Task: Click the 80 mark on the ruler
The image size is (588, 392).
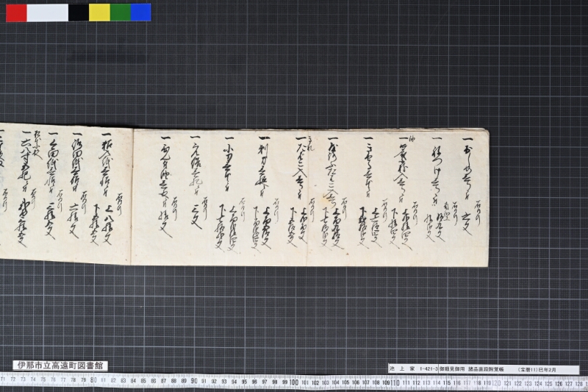Action: pyautogui.click(x=93, y=380)
